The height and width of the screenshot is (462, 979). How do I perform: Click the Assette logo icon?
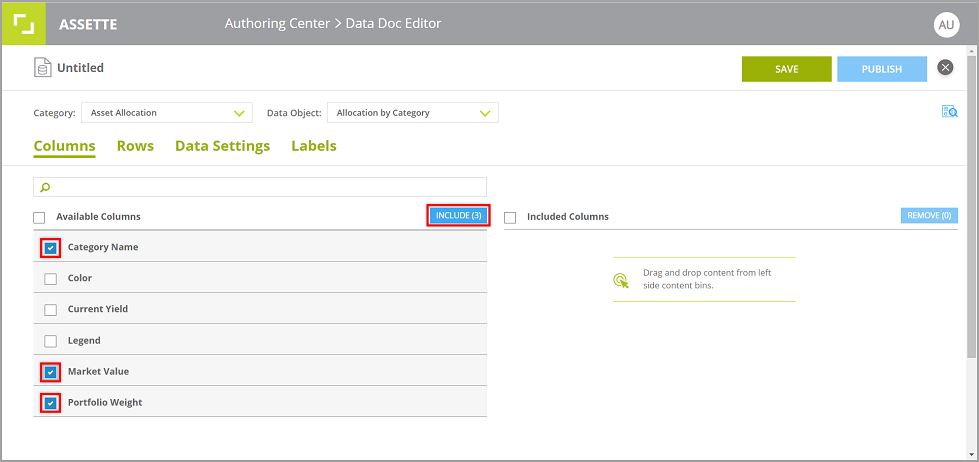coord(24,24)
